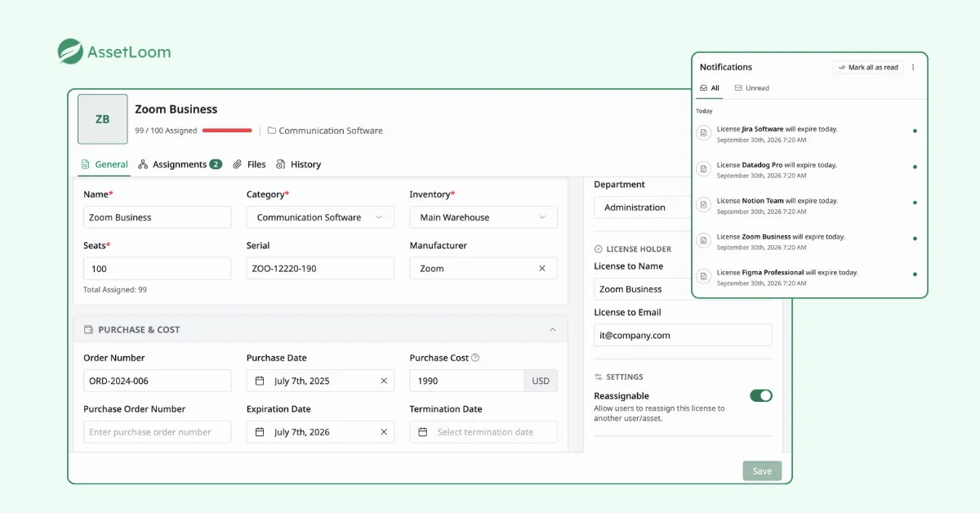Clear the Purchase Date value
980x513 pixels.
point(384,381)
